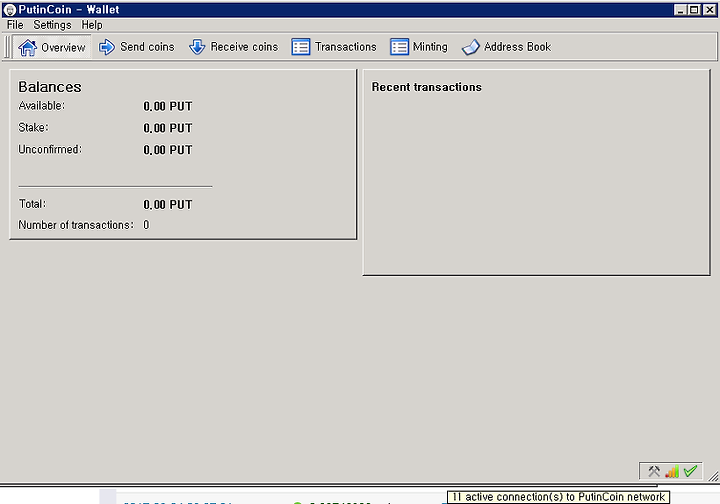This screenshot has height=504, width=720.
Task: Open the Transactions page label
Action: 346,47
